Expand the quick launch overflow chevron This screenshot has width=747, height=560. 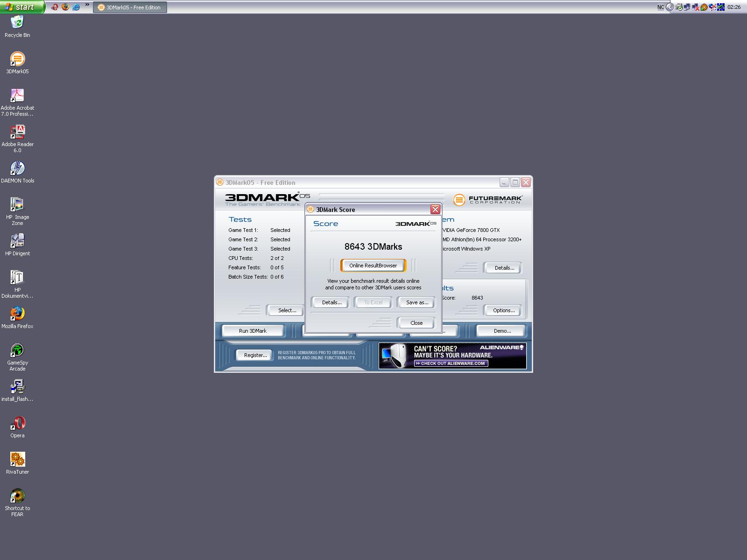pos(87,5)
